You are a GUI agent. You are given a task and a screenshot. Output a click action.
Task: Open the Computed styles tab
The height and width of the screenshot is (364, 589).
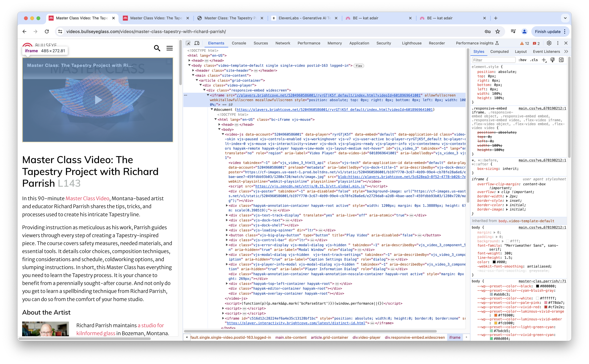point(499,52)
